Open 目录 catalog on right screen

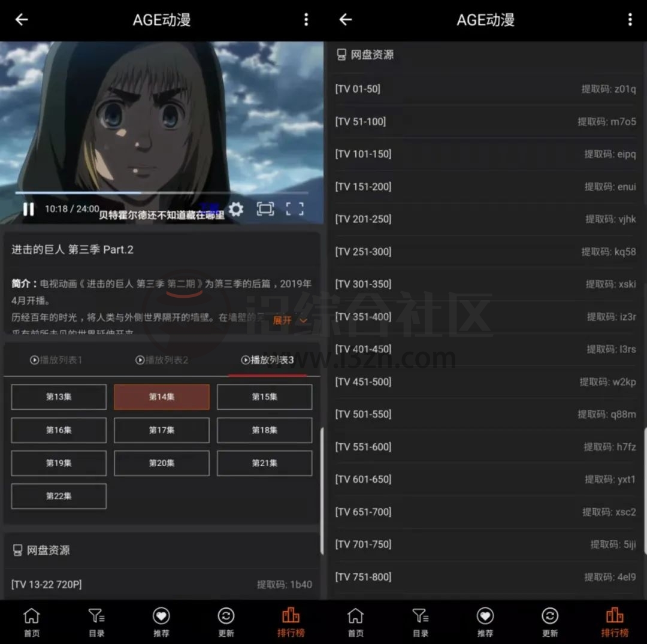(421, 622)
